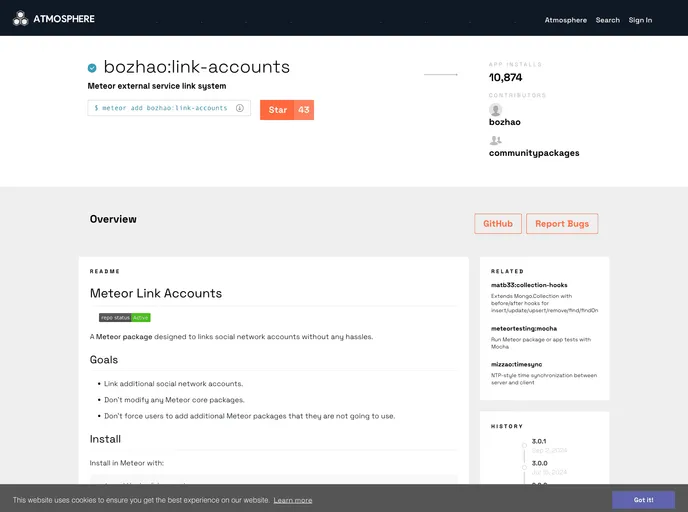Click the Install heading in readme
Image resolution: width=688 pixels, height=512 pixels.
coord(105,439)
